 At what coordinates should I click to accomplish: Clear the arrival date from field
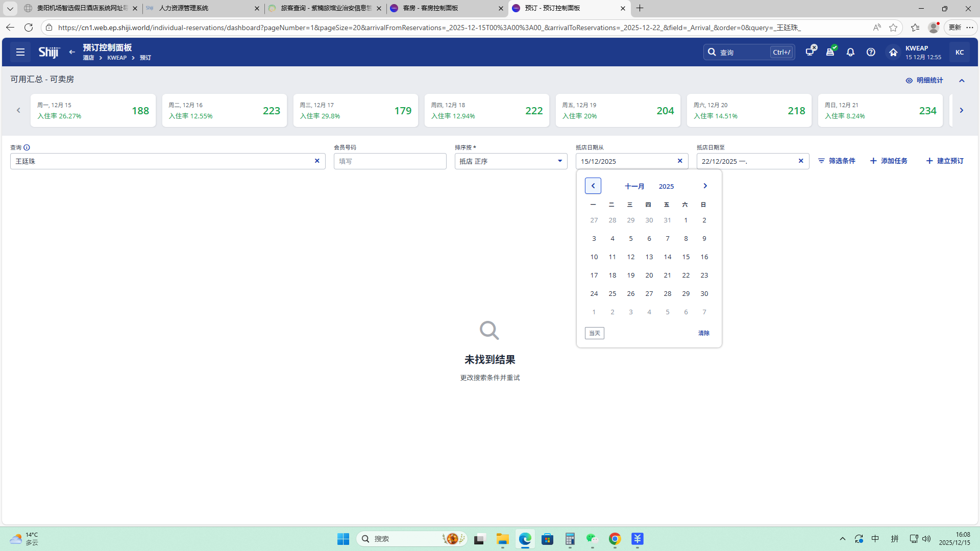pyautogui.click(x=680, y=161)
